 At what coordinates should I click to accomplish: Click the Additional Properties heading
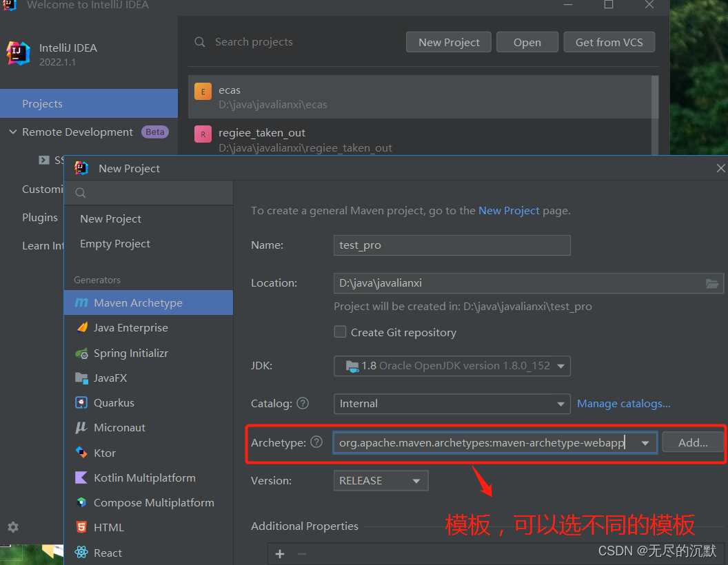click(x=305, y=526)
